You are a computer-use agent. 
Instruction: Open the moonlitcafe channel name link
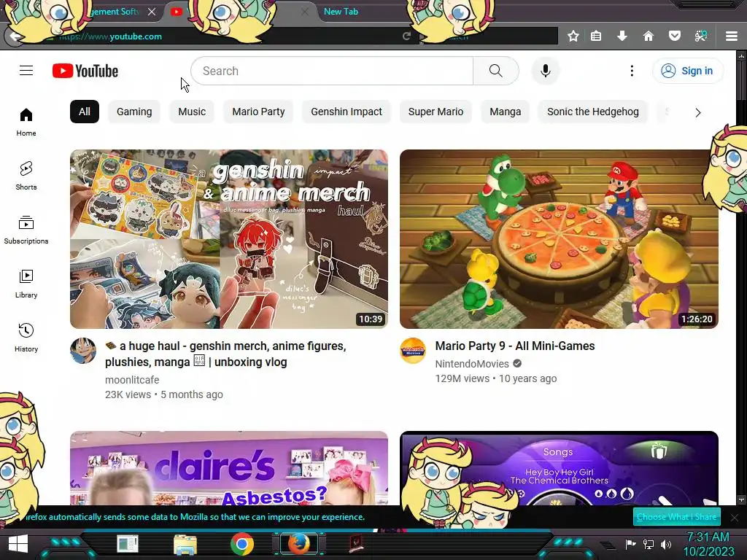tap(132, 380)
